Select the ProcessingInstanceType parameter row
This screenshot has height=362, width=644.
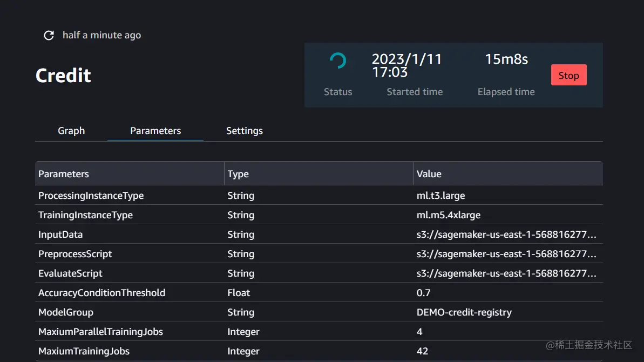point(91,196)
